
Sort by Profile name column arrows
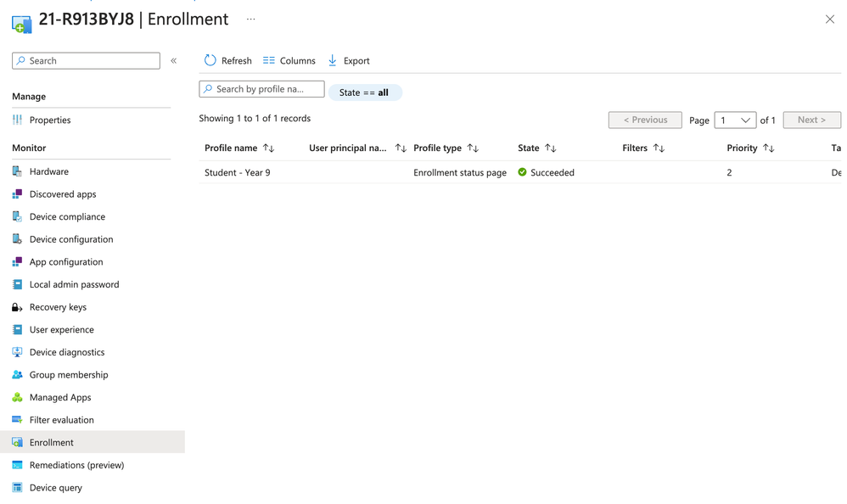(269, 148)
